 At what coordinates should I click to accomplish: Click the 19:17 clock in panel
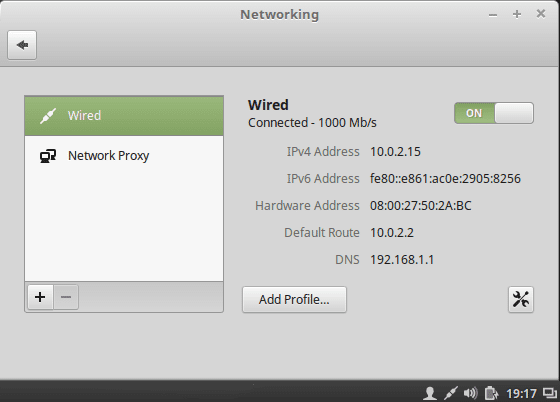[x=521, y=393]
